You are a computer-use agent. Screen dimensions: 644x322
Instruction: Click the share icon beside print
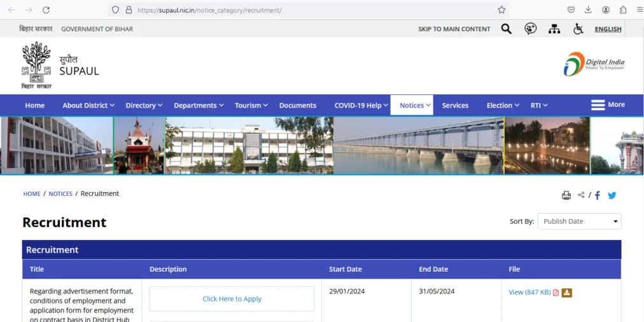click(x=581, y=195)
